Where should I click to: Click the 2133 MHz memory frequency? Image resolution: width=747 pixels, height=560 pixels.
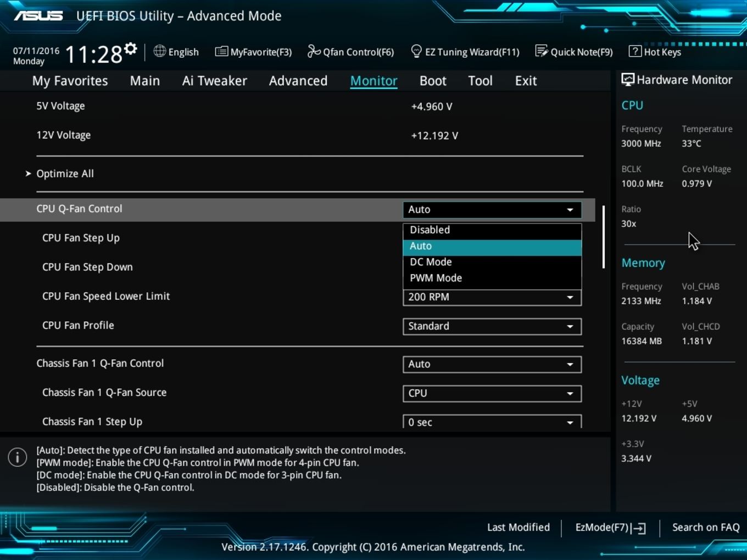pyautogui.click(x=641, y=301)
